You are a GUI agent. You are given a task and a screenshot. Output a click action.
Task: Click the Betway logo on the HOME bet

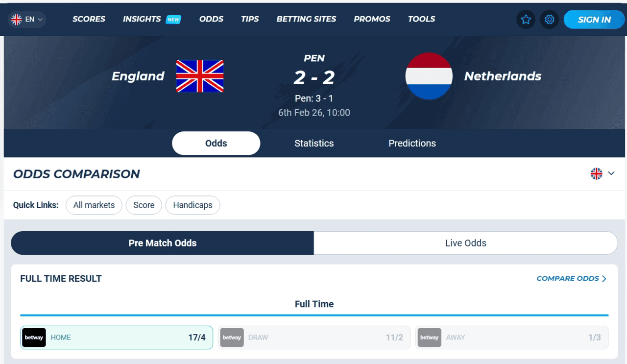(33, 338)
